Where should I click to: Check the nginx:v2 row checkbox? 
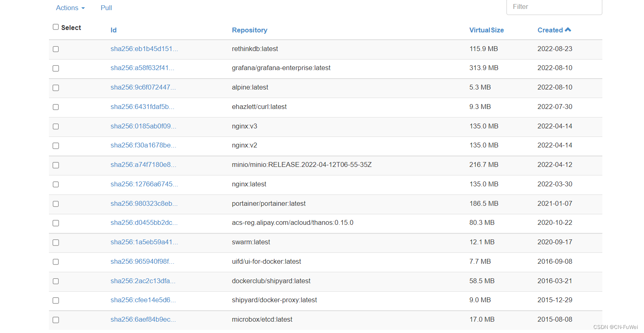point(56,146)
